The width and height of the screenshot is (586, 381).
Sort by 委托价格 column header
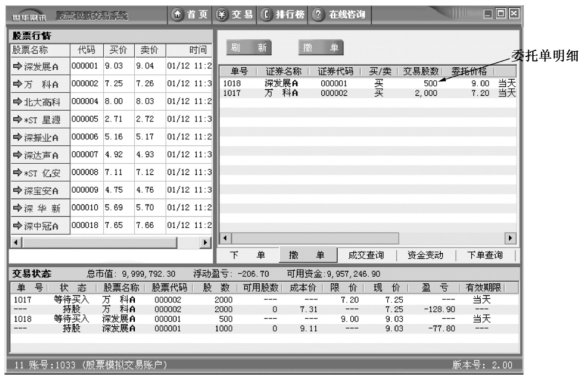[x=469, y=71]
